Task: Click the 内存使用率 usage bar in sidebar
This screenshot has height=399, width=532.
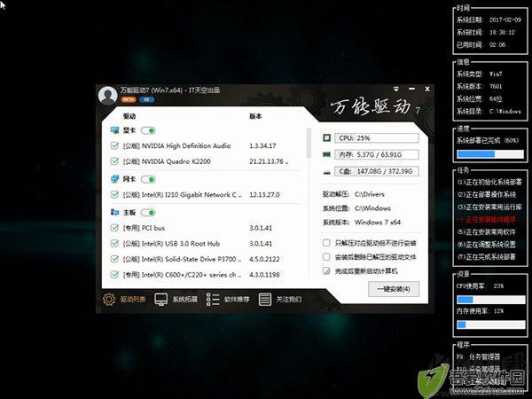Action: point(491,325)
